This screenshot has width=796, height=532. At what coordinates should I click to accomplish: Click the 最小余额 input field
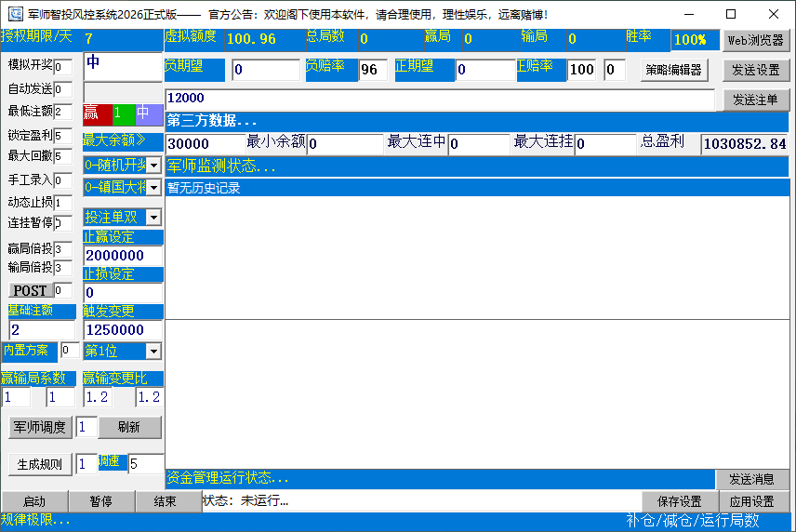click(x=345, y=143)
